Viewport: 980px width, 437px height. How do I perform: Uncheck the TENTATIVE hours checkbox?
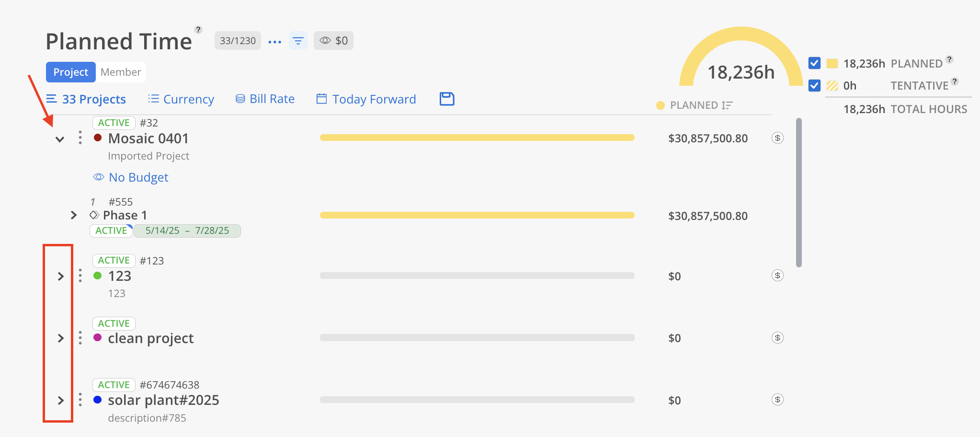(814, 86)
